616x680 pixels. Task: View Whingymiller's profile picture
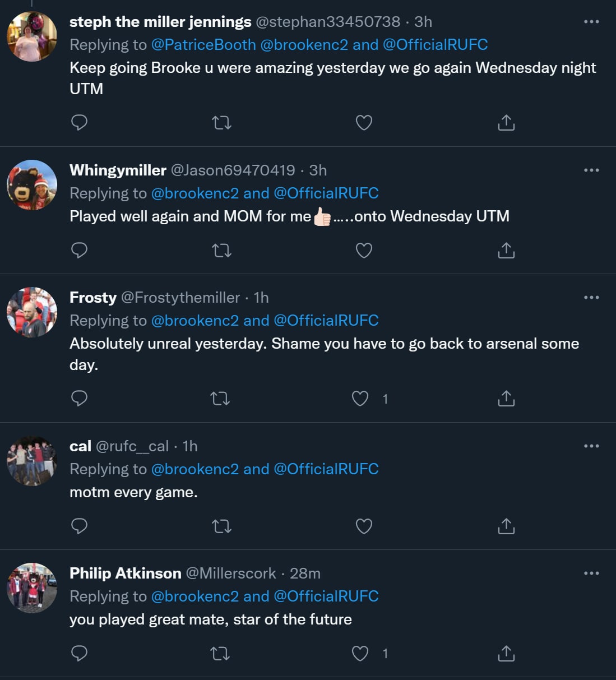click(32, 185)
